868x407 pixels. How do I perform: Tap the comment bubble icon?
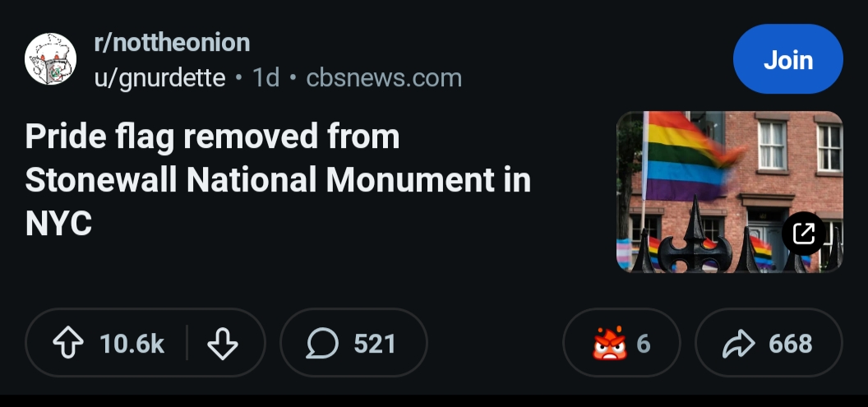[322, 344]
